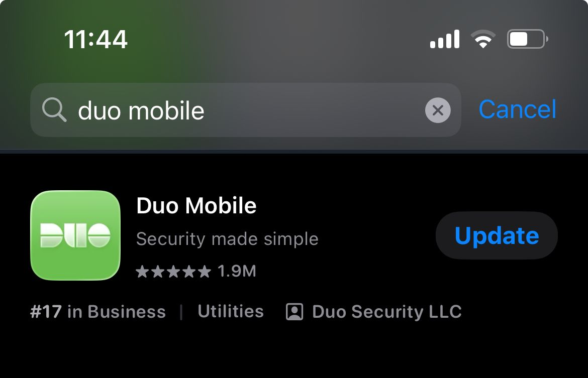Tap the Security made simple subtitle

(227, 238)
